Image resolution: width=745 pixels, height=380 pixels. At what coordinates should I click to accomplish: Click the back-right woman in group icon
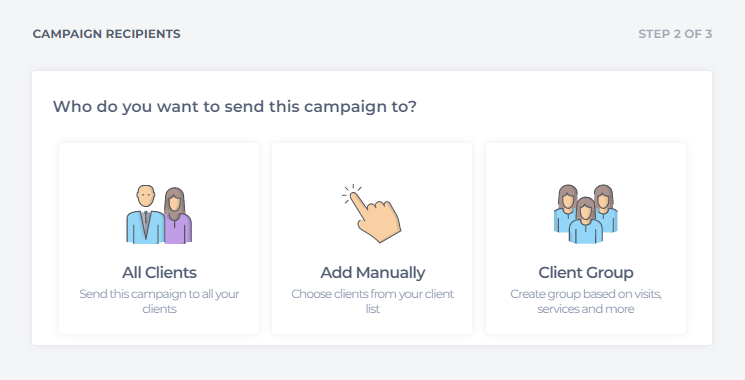[604, 208]
